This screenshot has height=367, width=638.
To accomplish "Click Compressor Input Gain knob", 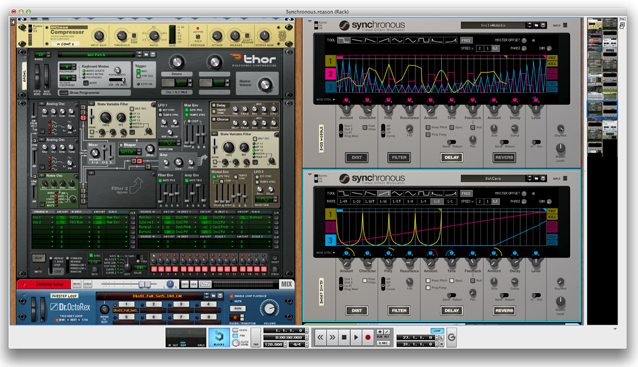I will (99, 36).
